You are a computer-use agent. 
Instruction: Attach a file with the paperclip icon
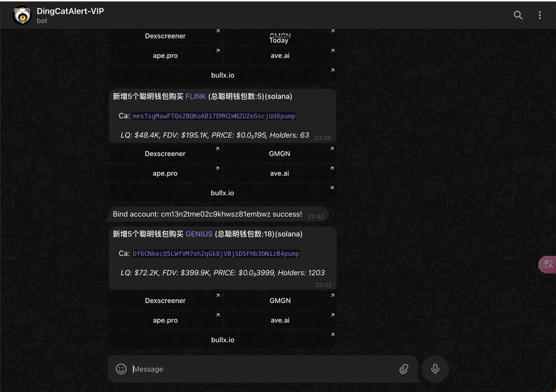click(x=404, y=369)
